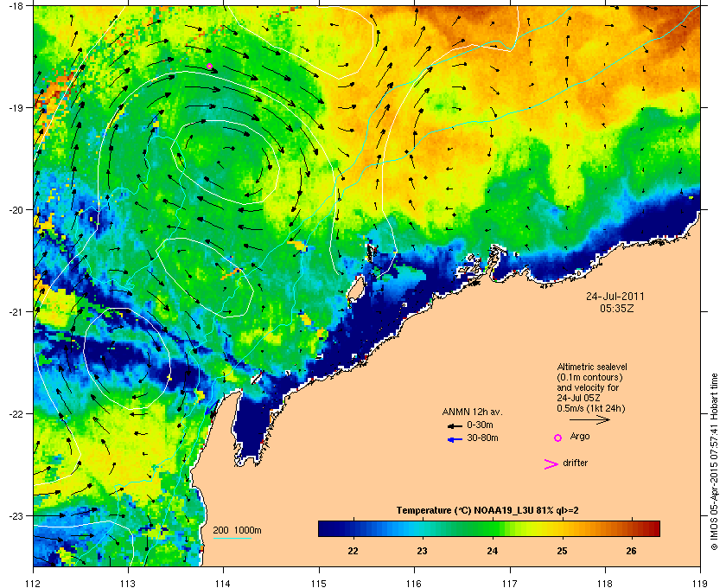726x588 pixels.
Task: Click the temperature colorbar near 26 degrees
Action: coord(632,528)
